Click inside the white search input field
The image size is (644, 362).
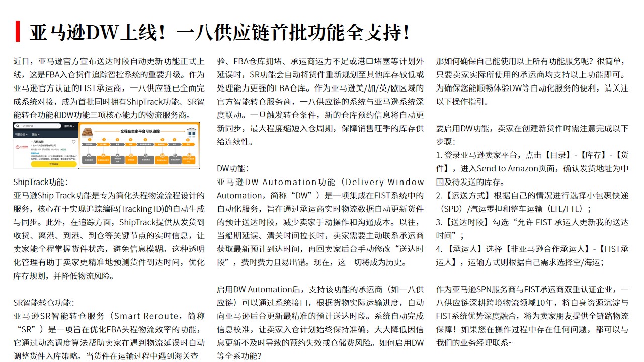click(37, 126)
